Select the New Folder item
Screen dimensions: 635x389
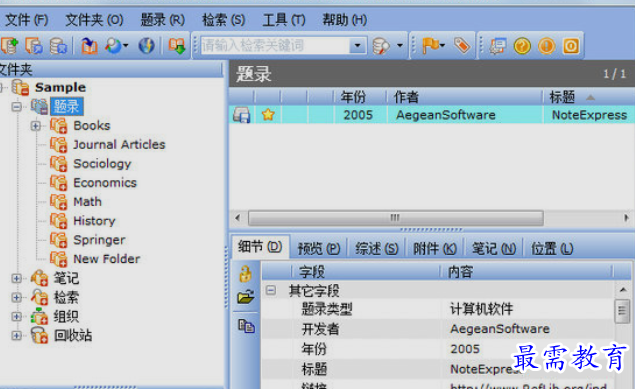(107, 259)
